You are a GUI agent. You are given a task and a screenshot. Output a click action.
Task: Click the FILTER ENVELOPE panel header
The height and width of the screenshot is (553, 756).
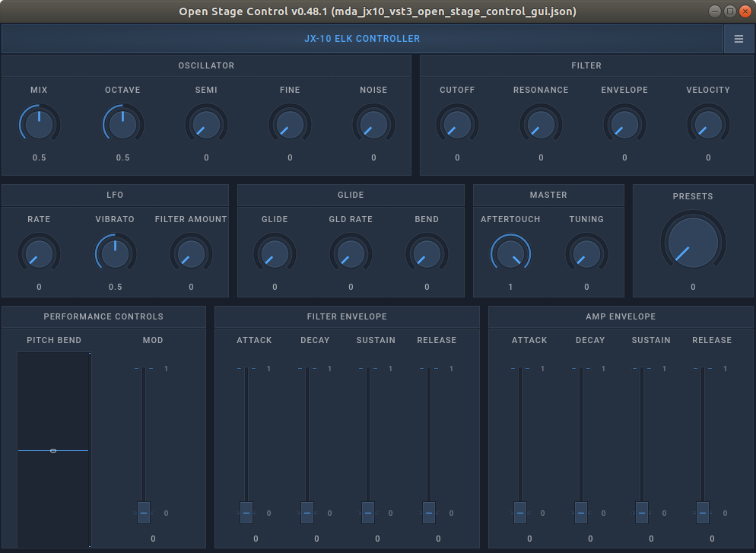click(x=347, y=316)
